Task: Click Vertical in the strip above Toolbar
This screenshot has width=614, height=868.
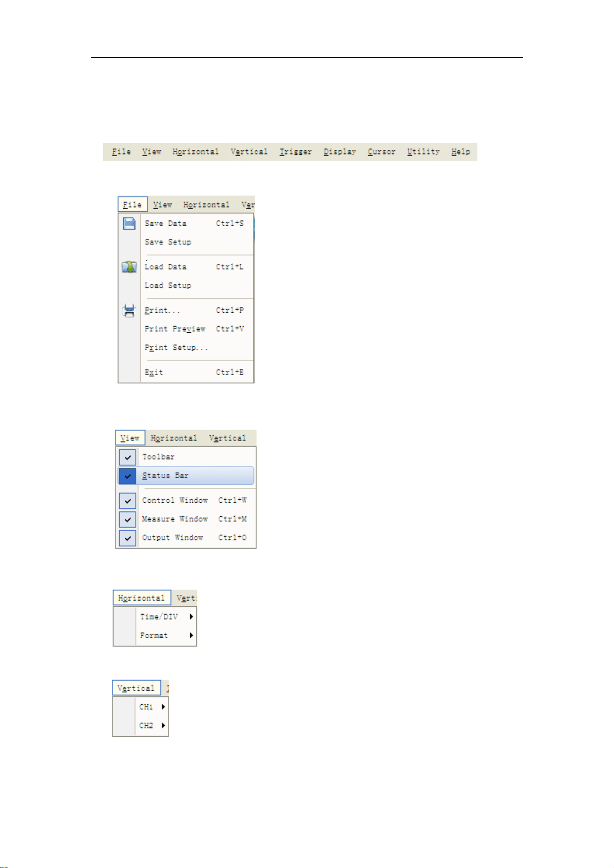Action: pyautogui.click(x=227, y=438)
